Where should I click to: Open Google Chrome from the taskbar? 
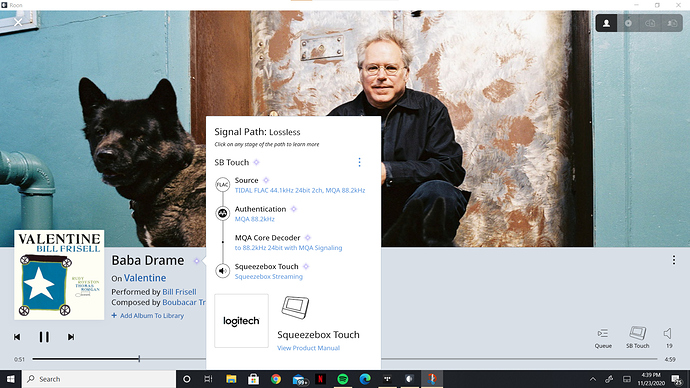tap(275, 379)
